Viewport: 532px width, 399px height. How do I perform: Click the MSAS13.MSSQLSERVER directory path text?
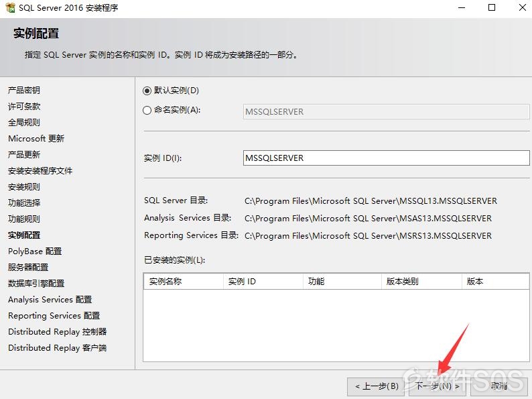pyautogui.click(x=368, y=219)
